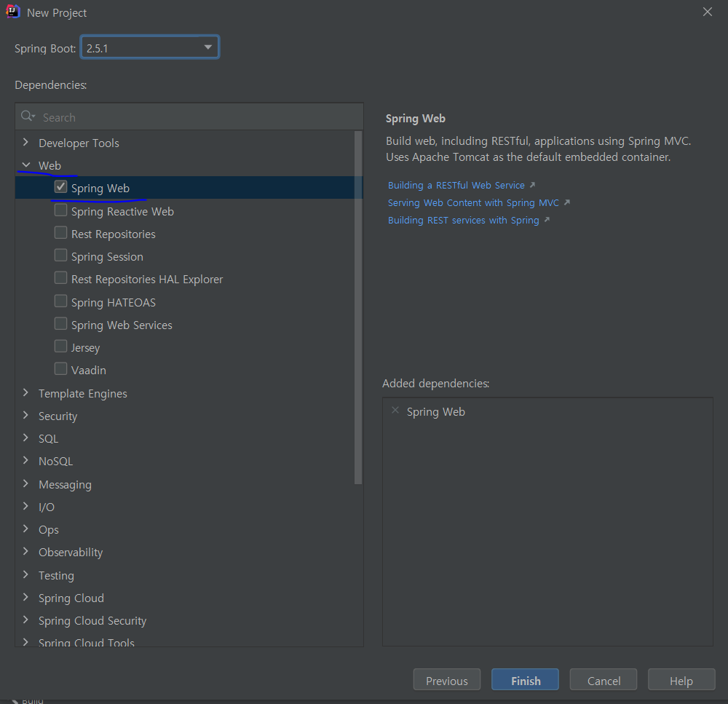Uncheck the Spring Web checkbox
This screenshot has width=728, height=704.
(61, 187)
